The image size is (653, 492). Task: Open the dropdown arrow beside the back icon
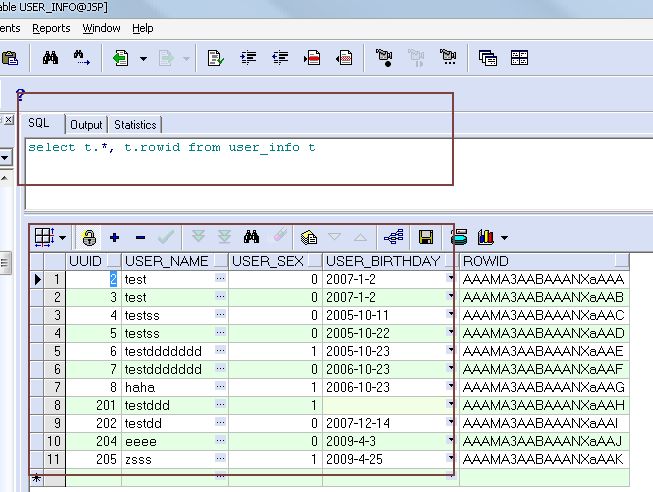[143, 59]
